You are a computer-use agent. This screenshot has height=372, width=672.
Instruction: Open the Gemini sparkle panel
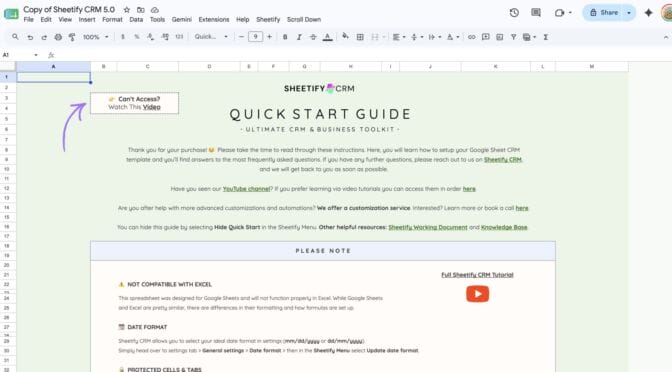coord(648,13)
